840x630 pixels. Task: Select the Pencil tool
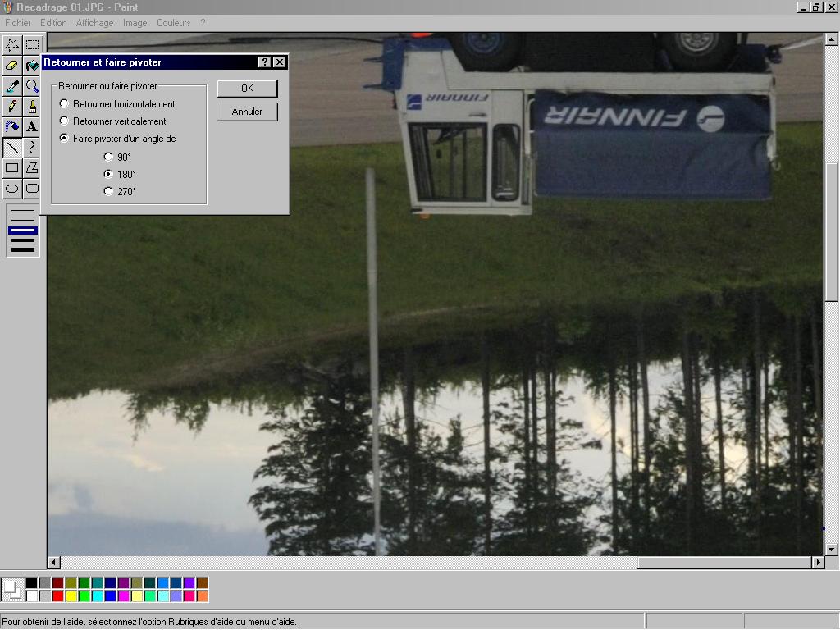[12, 106]
